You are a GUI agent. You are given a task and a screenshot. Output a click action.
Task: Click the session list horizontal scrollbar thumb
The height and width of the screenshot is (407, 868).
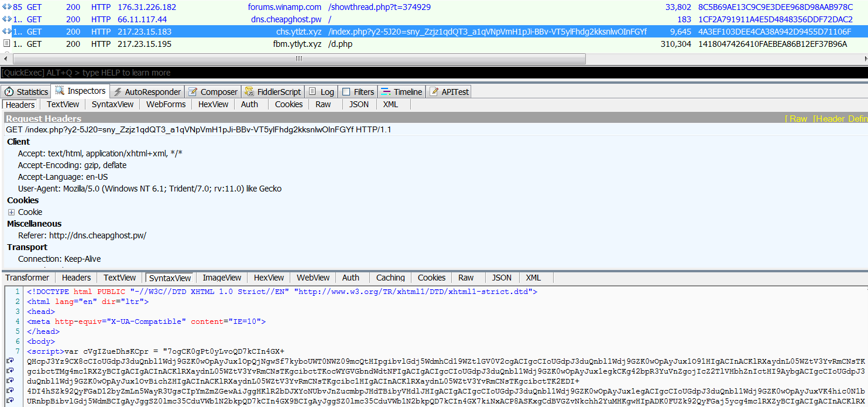(x=299, y=59)
